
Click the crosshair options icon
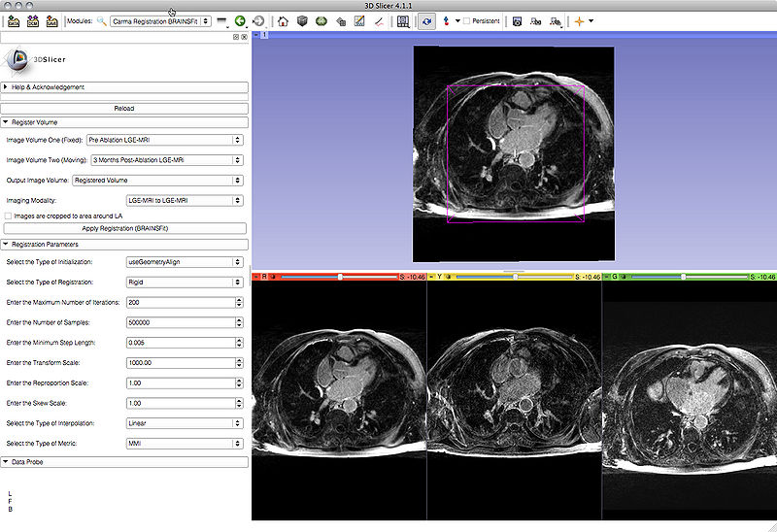point(579,20)
